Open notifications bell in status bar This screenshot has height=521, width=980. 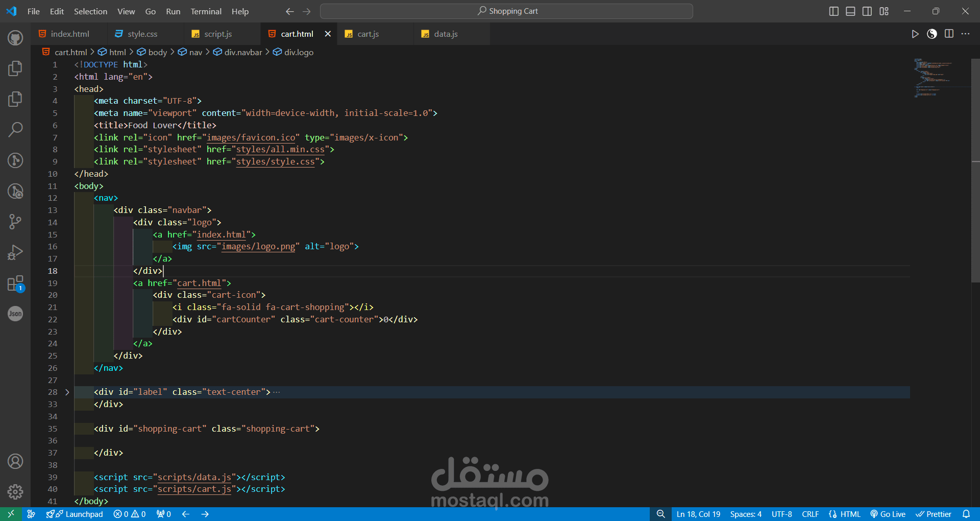966,514
